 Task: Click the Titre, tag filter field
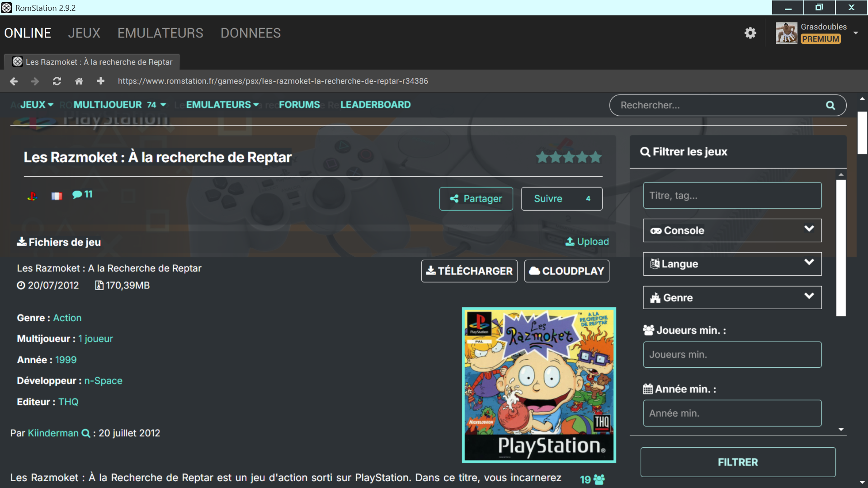pos(732,196)
